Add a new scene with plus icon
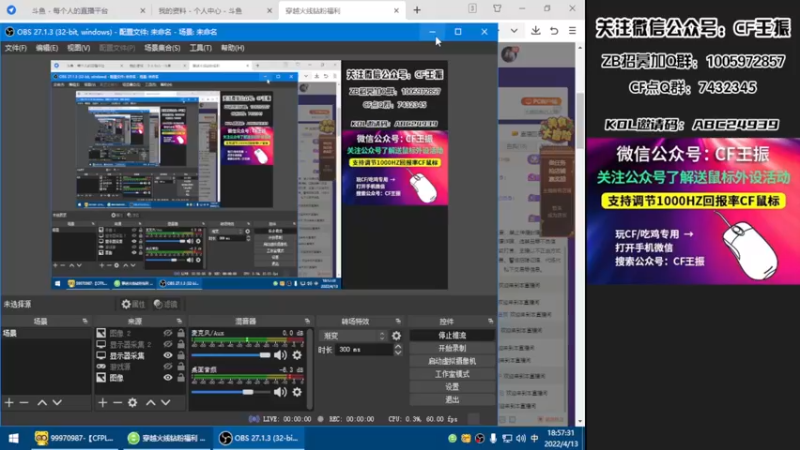Image resolution: width=800 pixels, height=450 pixels. [x=9, y=403]
